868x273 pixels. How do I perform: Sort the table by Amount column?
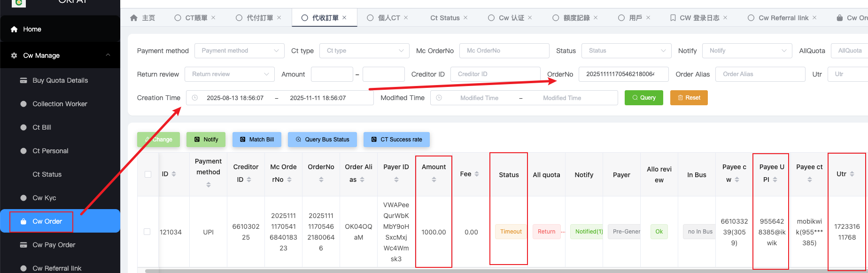434,179
